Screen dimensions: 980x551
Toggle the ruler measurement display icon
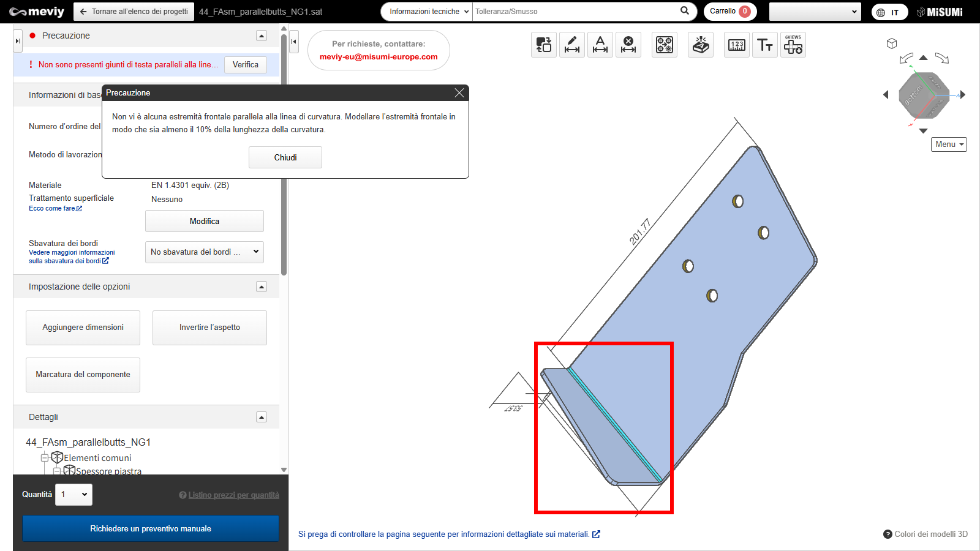click(x=737, y=45)
